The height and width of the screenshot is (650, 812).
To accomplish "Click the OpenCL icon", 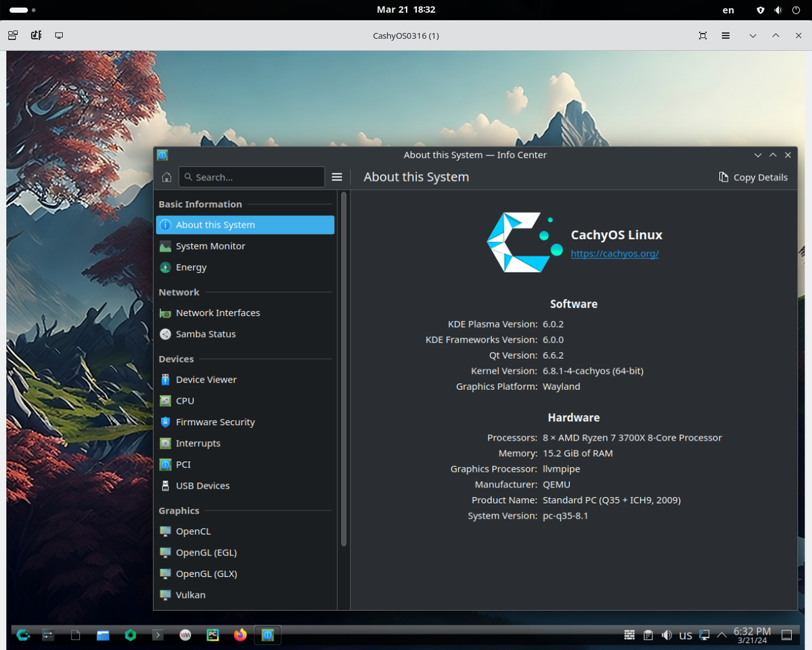I will tap(165, 532).
